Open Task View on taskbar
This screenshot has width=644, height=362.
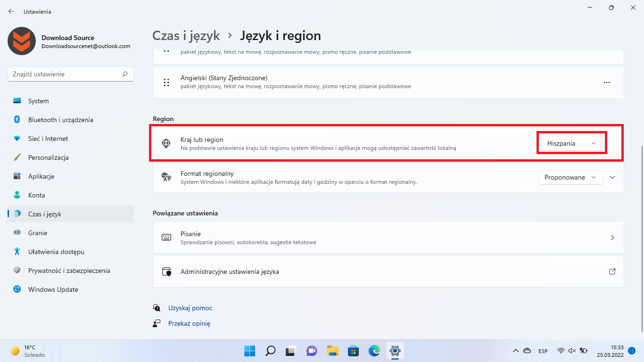coord(291,351)
